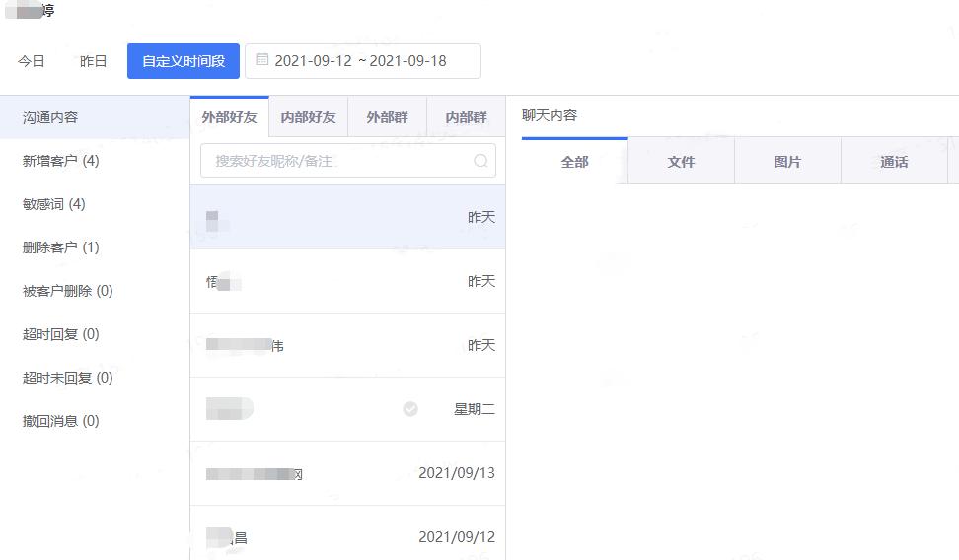Screen dimensions: 959x560
Task: Select the 昨日 time filter
Action: [x=93, y=61]
